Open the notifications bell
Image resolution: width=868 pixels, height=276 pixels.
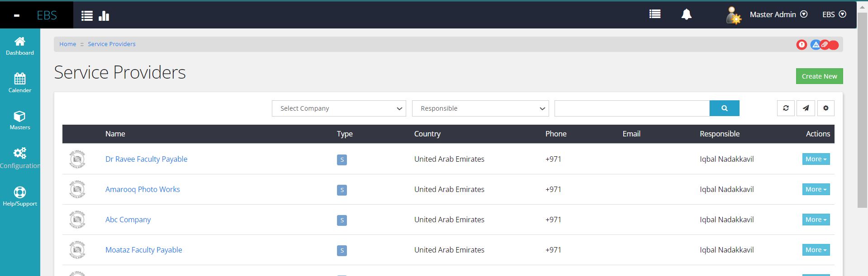click(686, 14)
